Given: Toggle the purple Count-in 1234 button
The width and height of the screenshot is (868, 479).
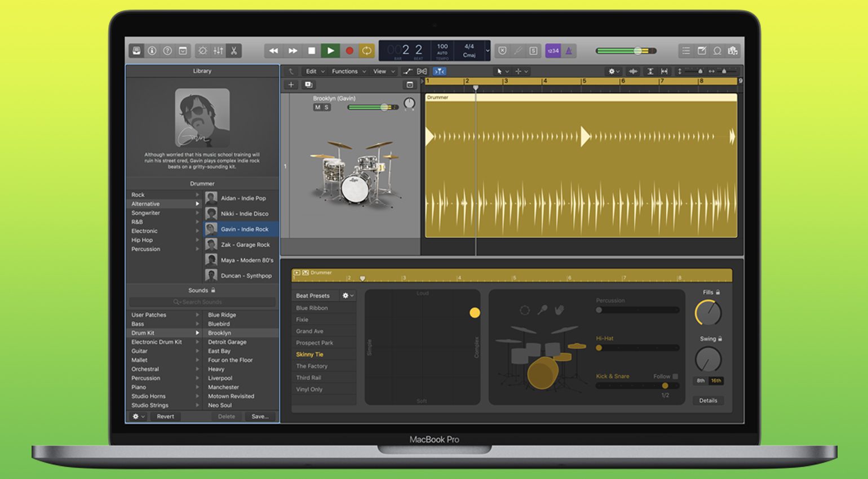Looking at the screenshot, I should click(x=553, y=51).
